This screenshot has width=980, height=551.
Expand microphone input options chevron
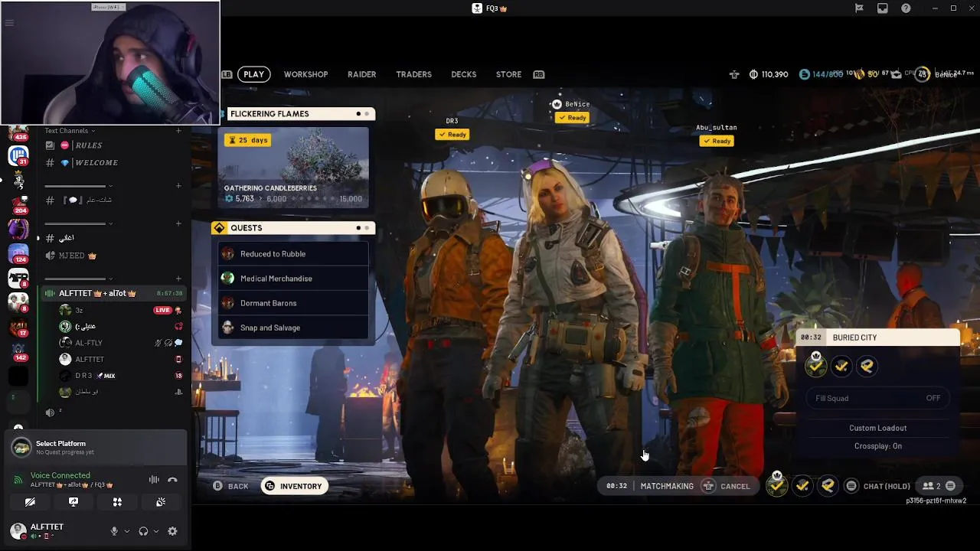pyautogui.click(x=127, y=531)
